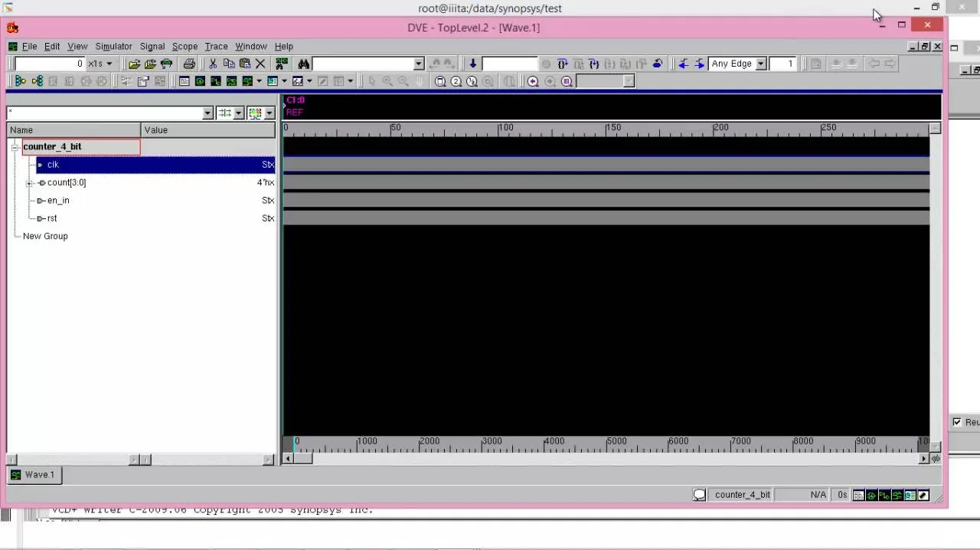Click the DVE application icon in the title bar

point(12,28)
